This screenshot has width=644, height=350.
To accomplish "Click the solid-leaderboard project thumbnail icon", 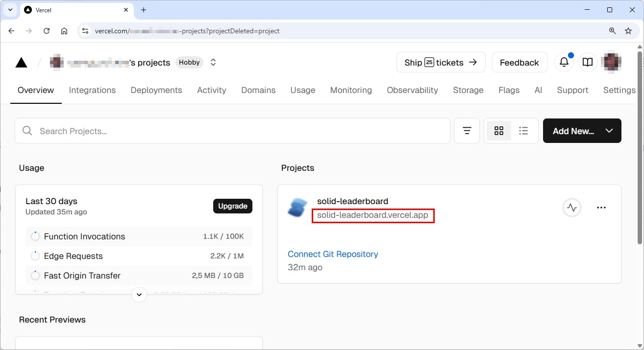I will click(297, 207).
